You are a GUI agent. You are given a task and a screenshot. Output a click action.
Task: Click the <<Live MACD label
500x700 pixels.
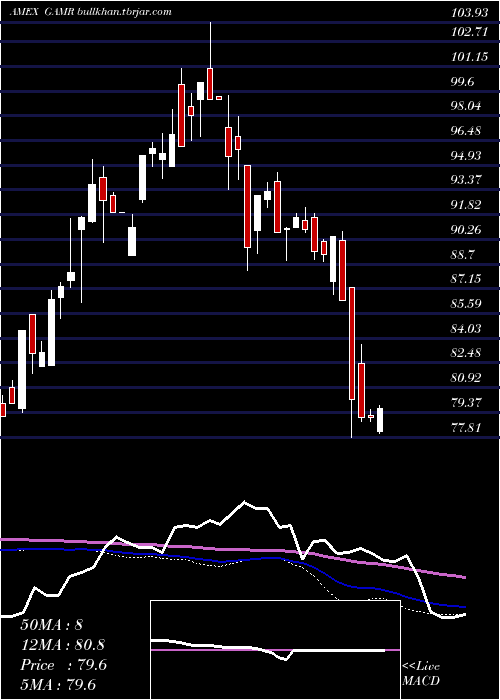click(421, 674)
